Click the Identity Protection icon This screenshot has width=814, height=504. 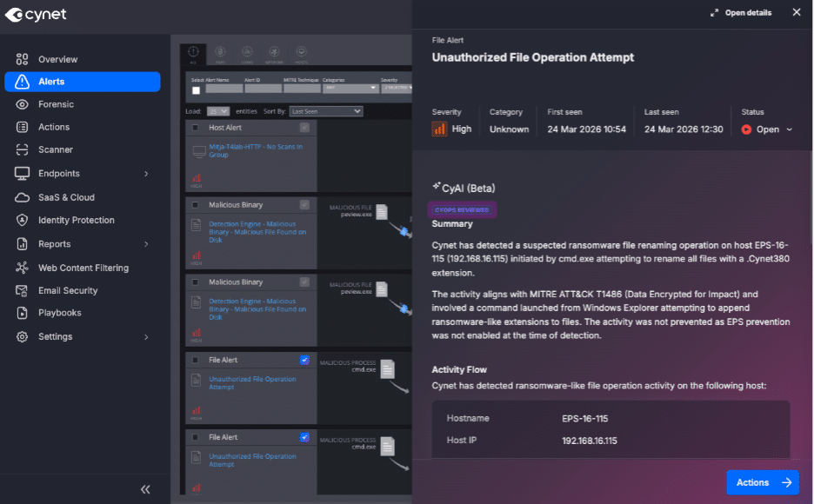coord(23,221)
